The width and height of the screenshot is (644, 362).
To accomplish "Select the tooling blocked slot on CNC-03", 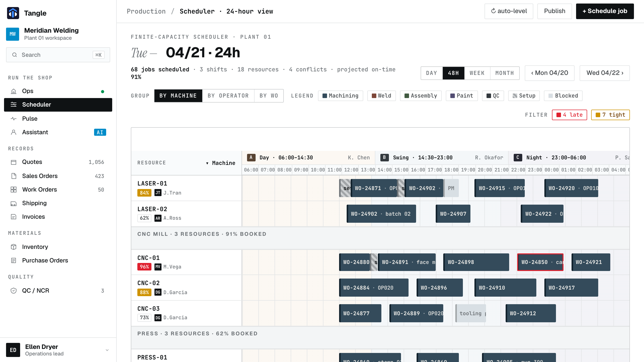I will (x=470, y=313).
